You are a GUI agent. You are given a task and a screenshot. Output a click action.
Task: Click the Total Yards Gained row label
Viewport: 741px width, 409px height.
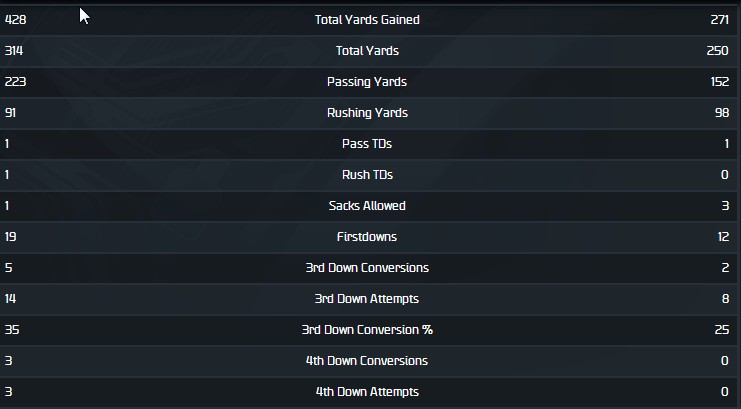(x=367, y=19)
